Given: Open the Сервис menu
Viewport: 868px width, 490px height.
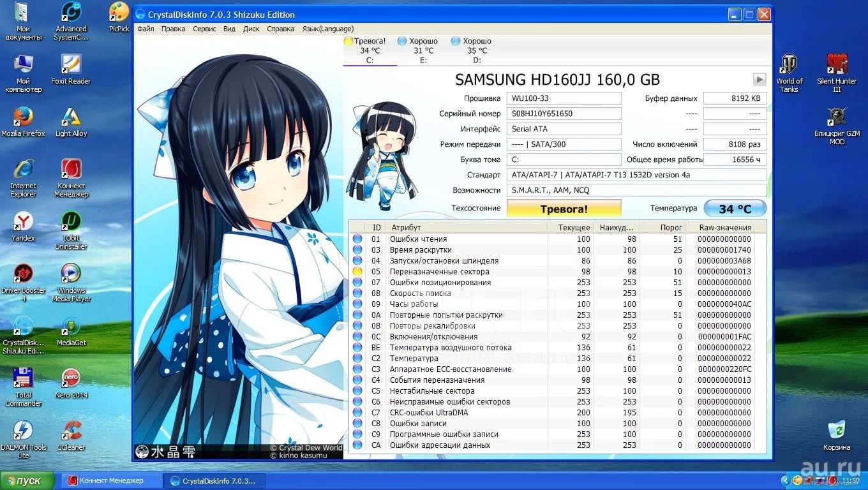Looking at the screenshot, I should [204, 29].
